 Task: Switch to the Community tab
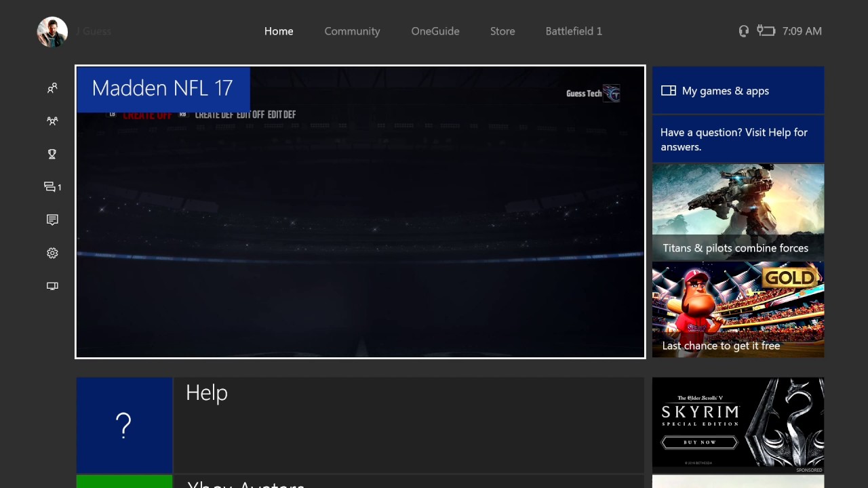click(352, 31)
